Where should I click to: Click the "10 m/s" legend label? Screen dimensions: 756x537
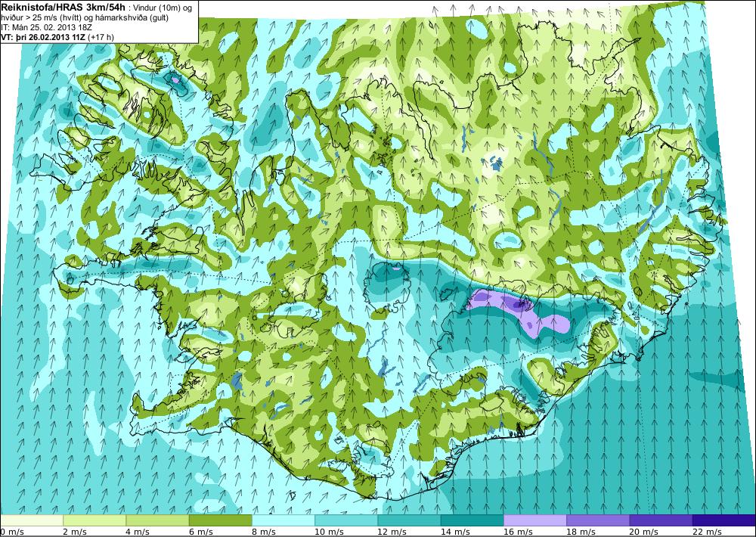coord(330,532)
